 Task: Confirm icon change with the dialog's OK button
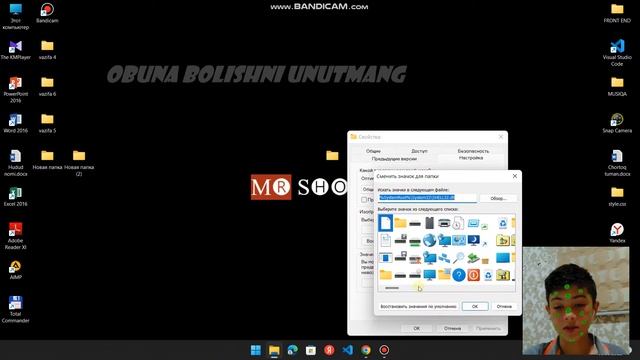click(x=475, y=306)
